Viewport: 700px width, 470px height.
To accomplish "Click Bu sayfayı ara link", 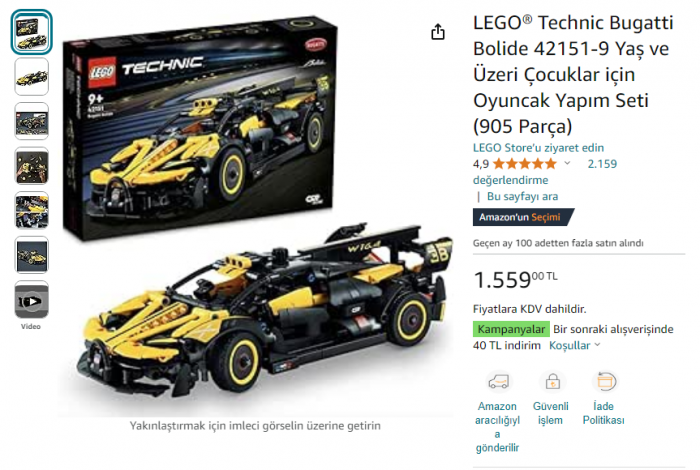I will tap(522, 196).
